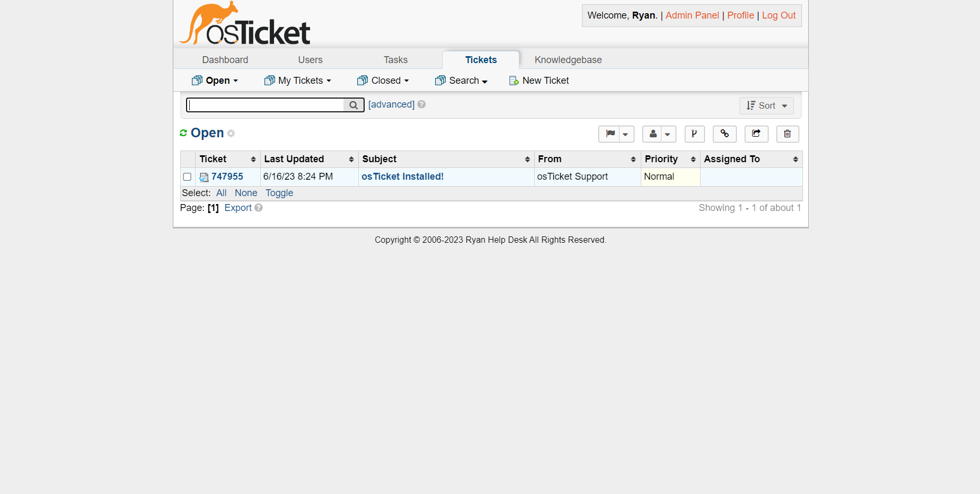The height and width of the screenshot is (494, 980).
Task: Open the Sort dropdown
Action: (766, 105)
